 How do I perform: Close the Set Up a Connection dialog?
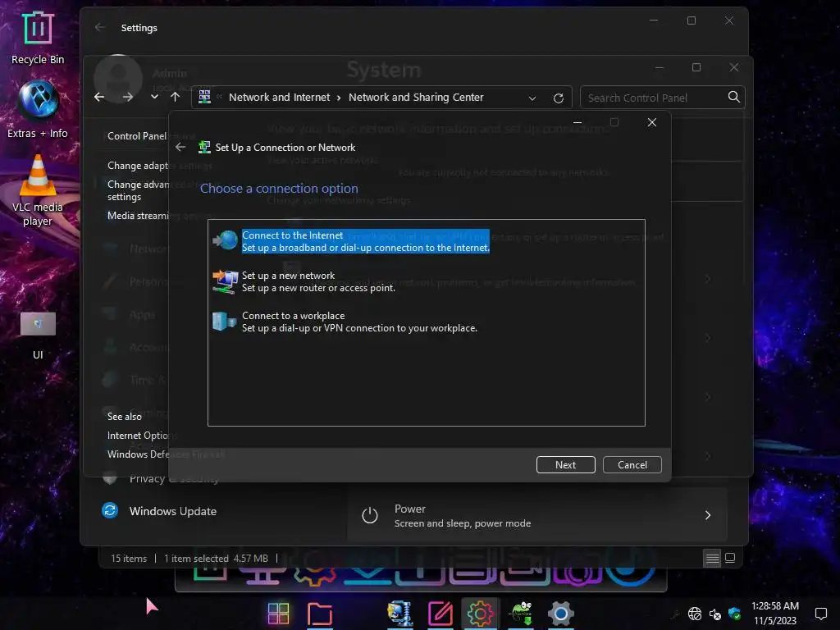[652, 122]
